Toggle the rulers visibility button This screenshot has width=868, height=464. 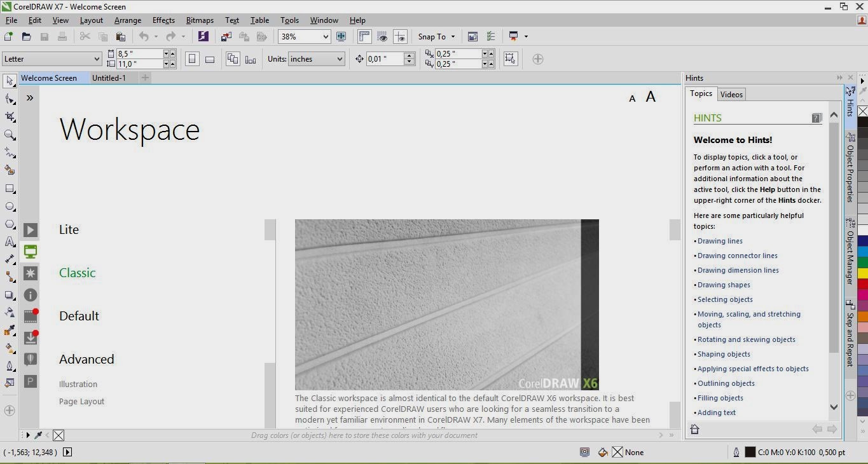click(x=364, y=36)
